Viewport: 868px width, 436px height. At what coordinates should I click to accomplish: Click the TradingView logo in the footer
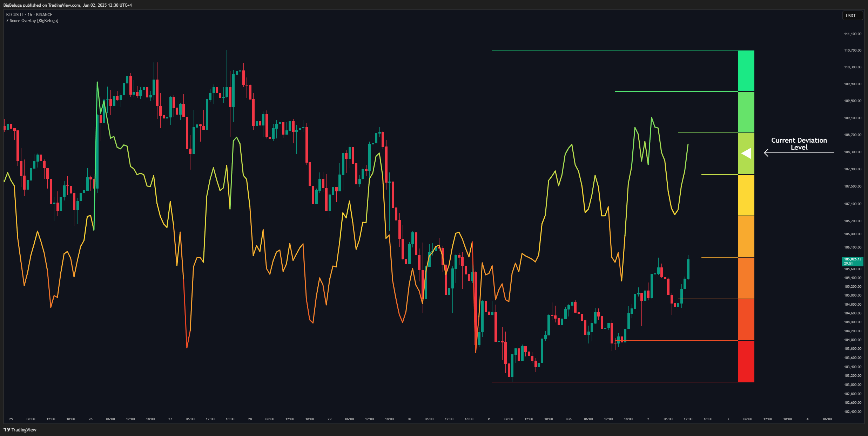tap(20, 430)
